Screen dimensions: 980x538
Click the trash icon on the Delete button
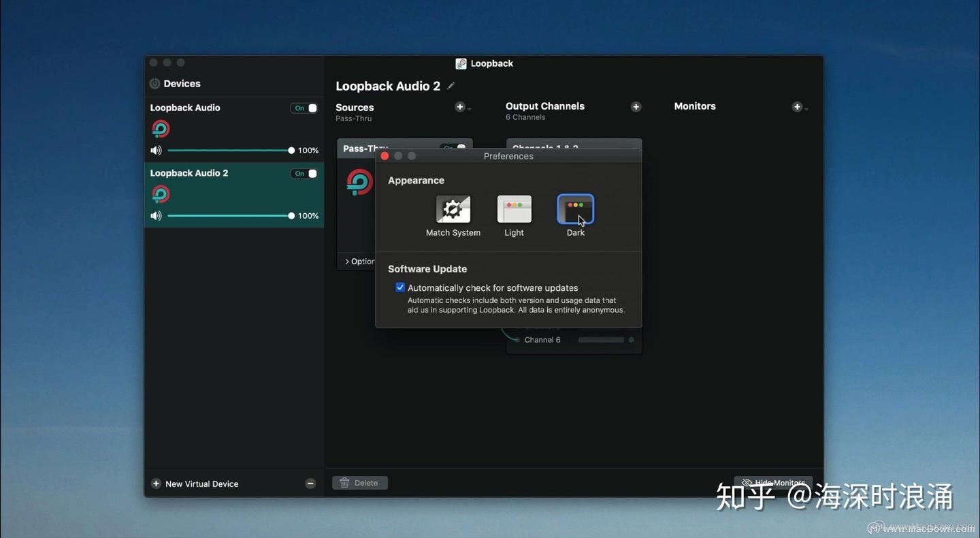[x=346, y=482]
